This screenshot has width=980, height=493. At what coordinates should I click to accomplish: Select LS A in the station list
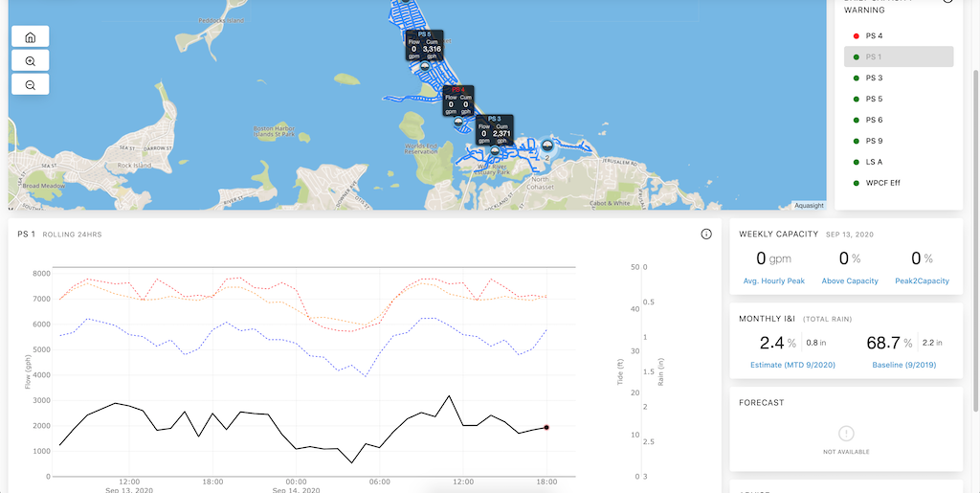coord(874,162)
